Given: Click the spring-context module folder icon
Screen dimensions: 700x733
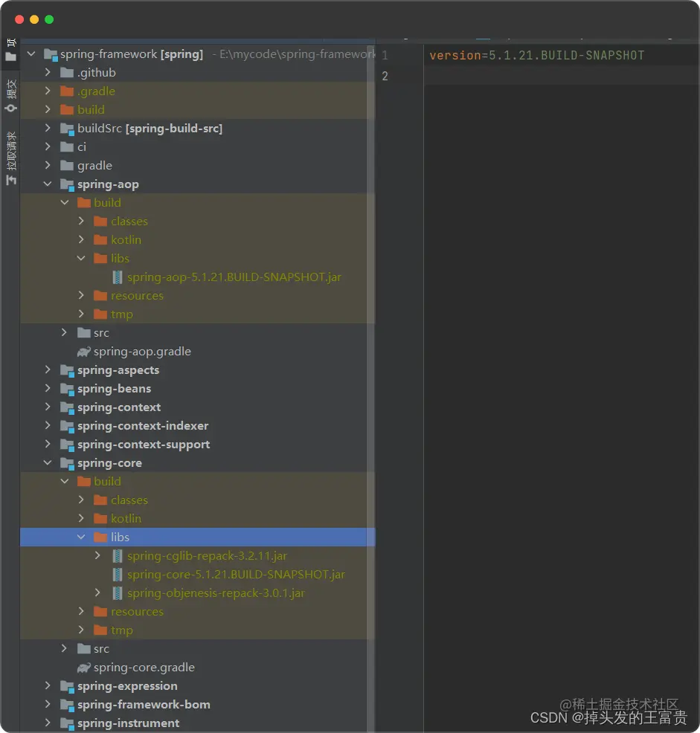Looking at the screenshot, I should 68,407.
